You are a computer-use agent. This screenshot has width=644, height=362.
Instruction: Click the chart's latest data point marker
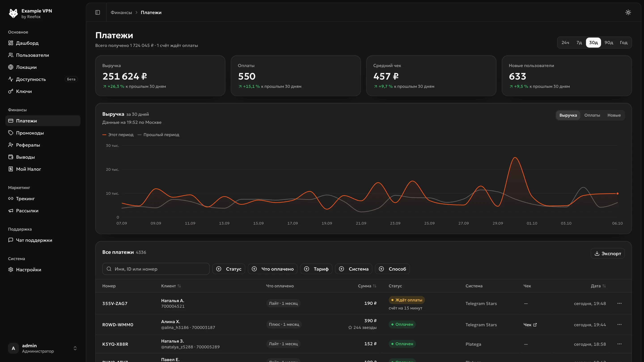coord(617,194)
